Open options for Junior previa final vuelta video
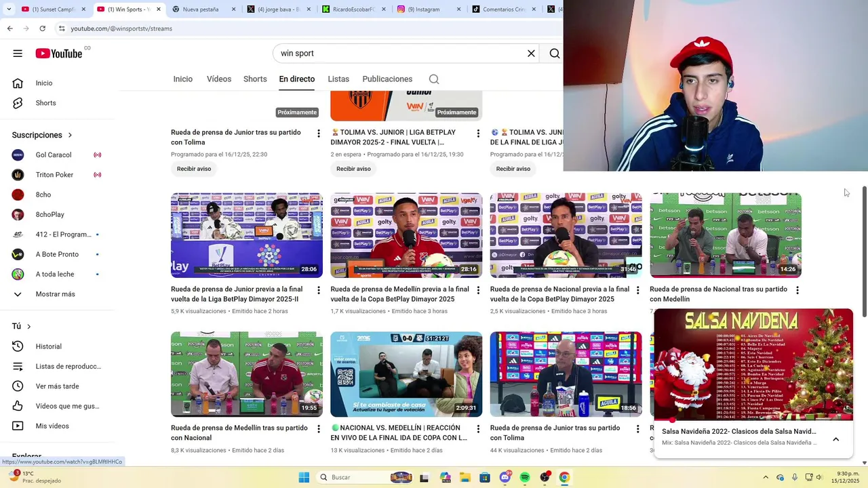Image resolution: width=868 pixels, height=488 pixels. coord(319,290)
